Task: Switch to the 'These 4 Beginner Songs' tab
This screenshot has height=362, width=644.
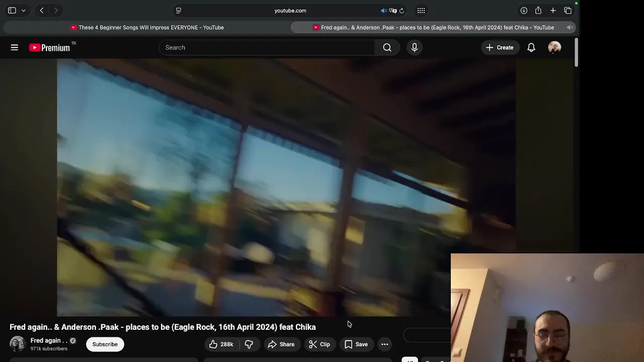Action: click(x=147, y=28)
